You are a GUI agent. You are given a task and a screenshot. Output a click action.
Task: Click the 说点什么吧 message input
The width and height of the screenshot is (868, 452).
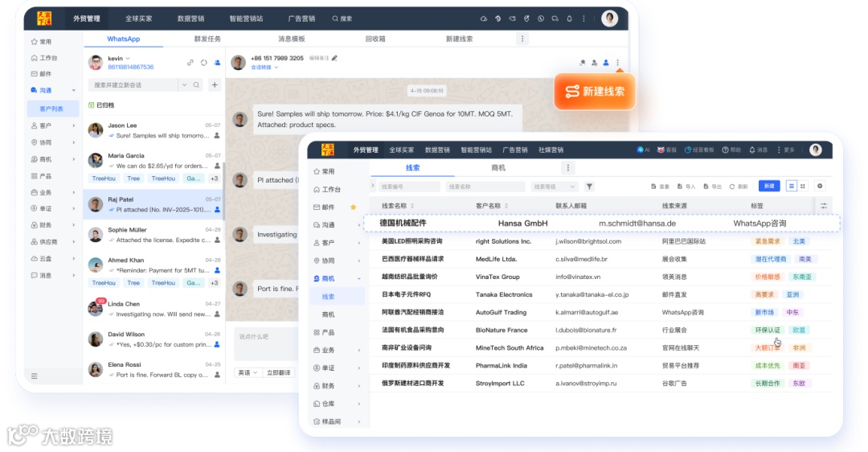[x=266, y=343]
